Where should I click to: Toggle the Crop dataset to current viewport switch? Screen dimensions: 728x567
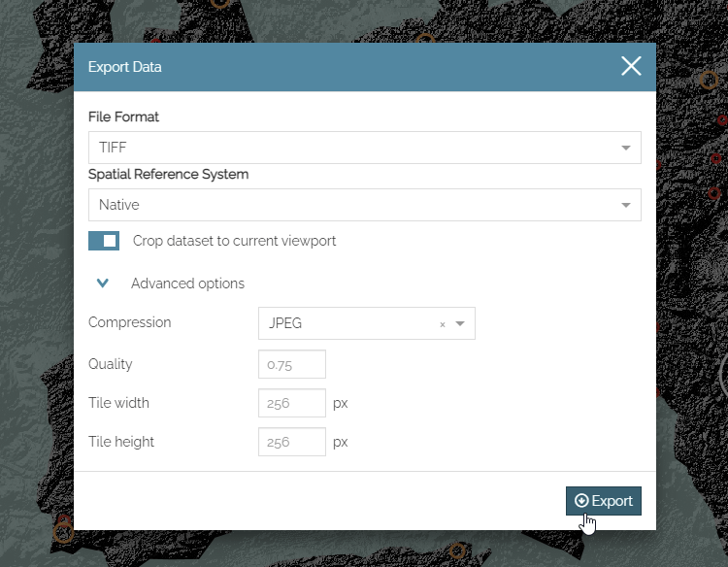tap(104, 241)
